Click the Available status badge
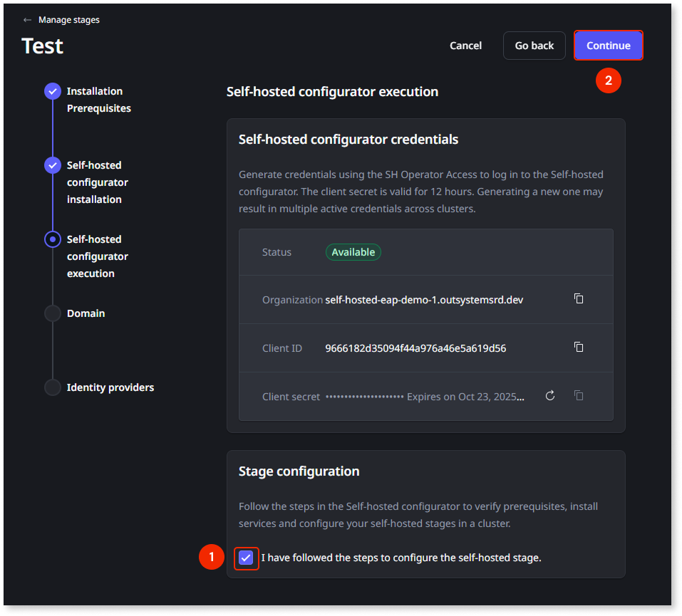Viewport: 682px width, 616px height. point(353,252)
